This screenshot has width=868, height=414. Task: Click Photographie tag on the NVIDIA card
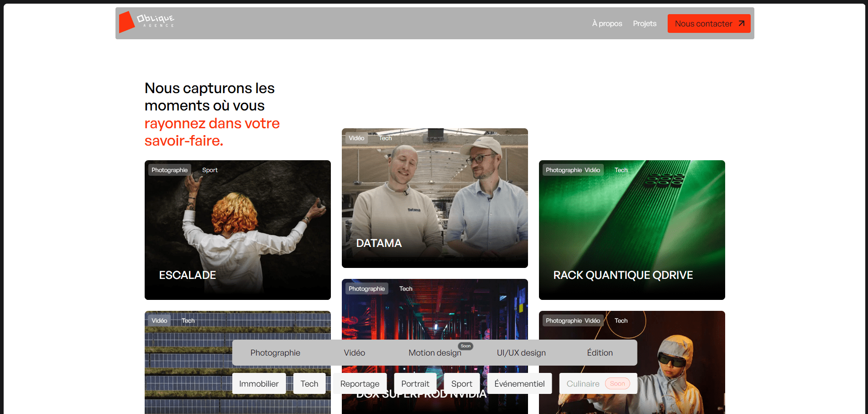[x=367, y=289]
